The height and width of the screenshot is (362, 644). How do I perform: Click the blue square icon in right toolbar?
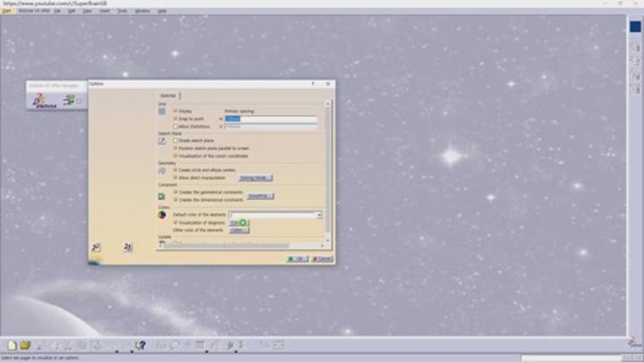tap(635, 27)
